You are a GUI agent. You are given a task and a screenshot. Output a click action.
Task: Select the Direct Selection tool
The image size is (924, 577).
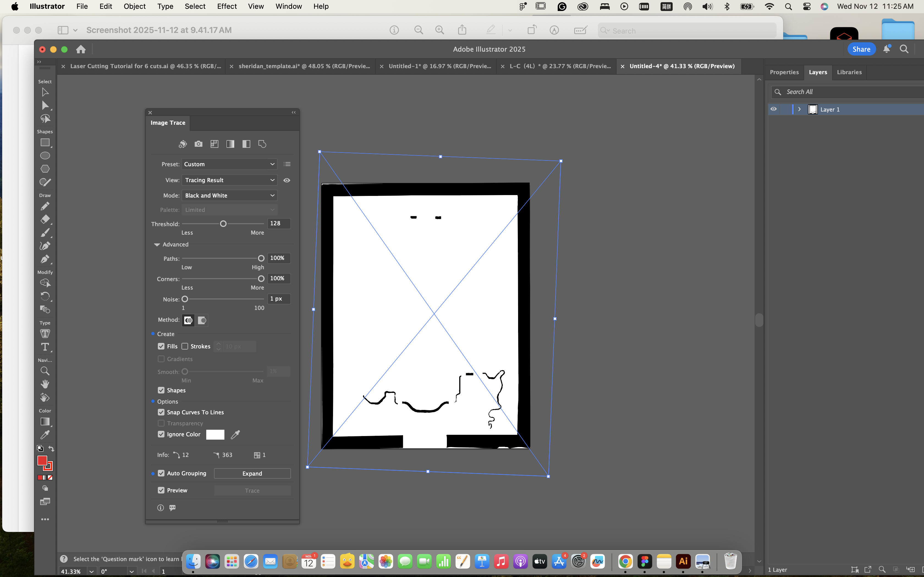coord(45,105)
